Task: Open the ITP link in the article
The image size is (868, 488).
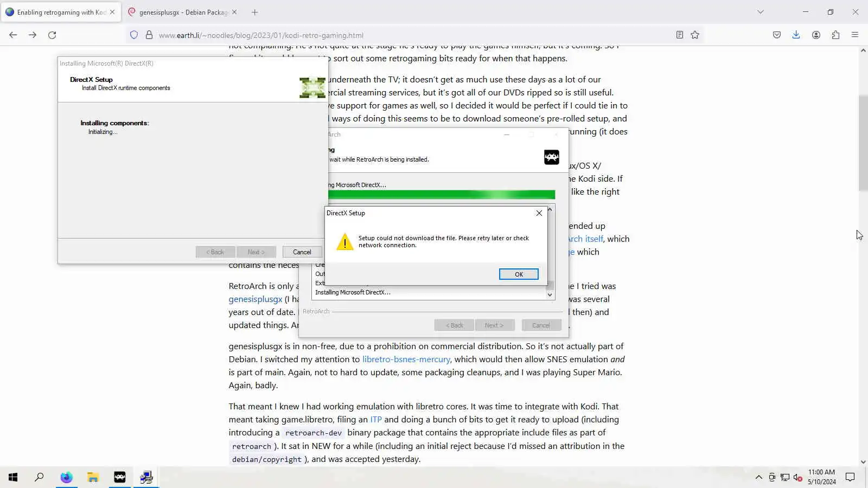Action: pyautogui.click(x=376, y=420)
